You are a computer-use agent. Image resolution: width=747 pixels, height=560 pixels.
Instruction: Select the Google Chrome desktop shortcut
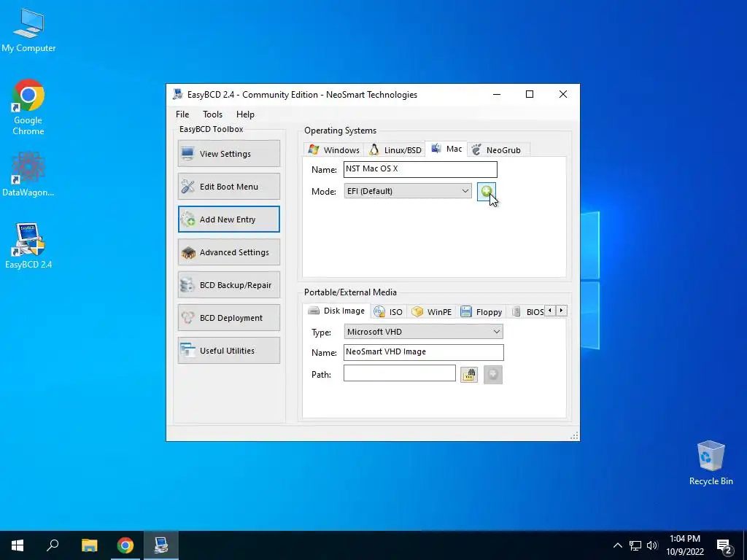28,108
